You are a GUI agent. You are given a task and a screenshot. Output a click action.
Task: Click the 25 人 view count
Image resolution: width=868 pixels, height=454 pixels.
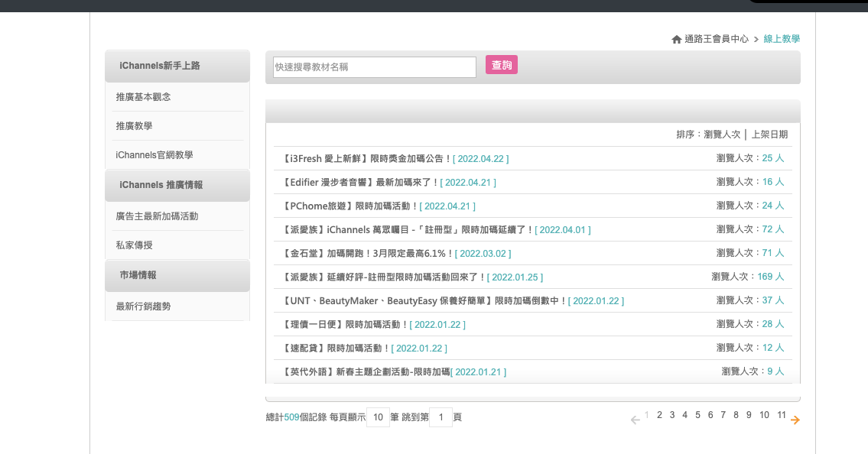(x=772, y=158)
